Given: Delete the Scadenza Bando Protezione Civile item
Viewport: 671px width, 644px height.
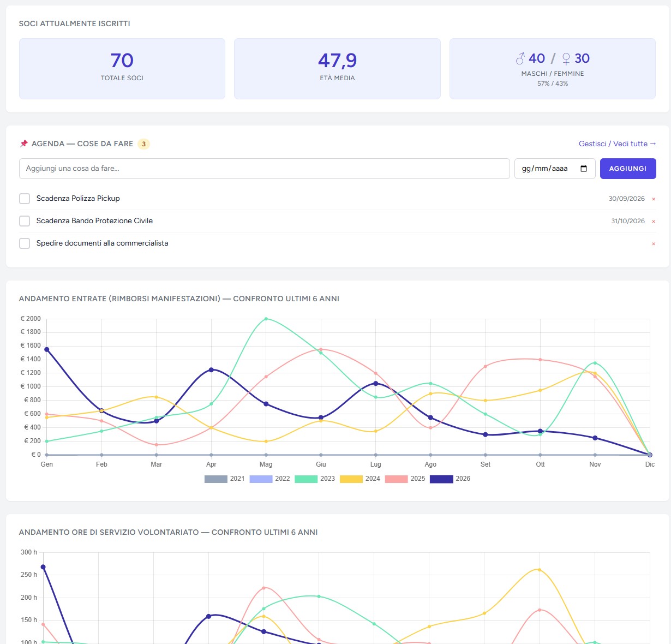Looking at the screenshot, I should click(x=654, y=222).
